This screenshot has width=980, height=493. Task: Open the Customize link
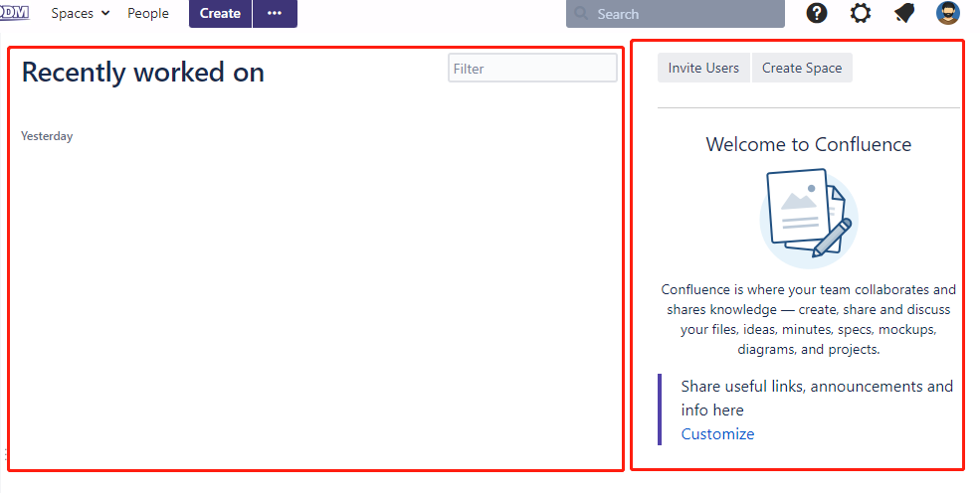[717, 433]
